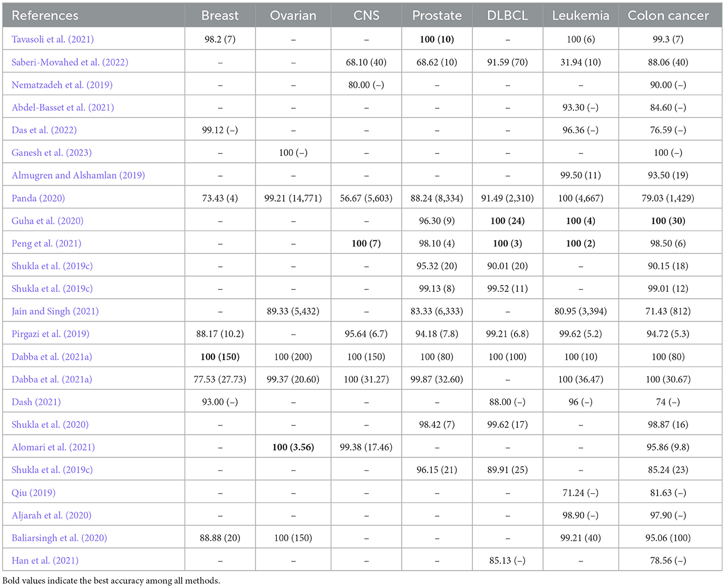Image resolution: width=725 pixels, height=588 pixels.
Task: Click the Das et al. (2022) citation
Action: point(44,130)
